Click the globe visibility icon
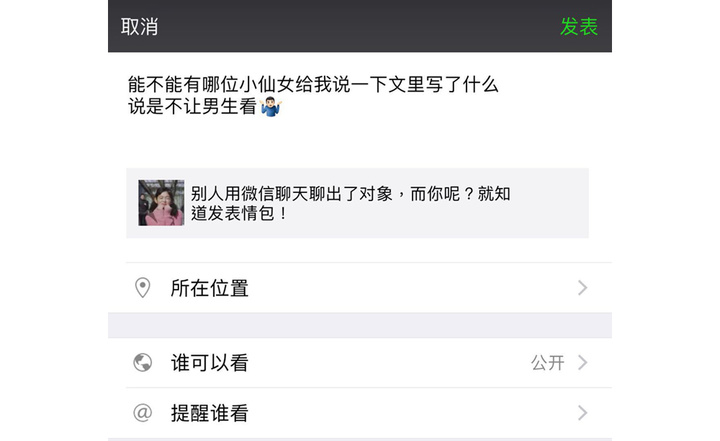 [142, 362]
